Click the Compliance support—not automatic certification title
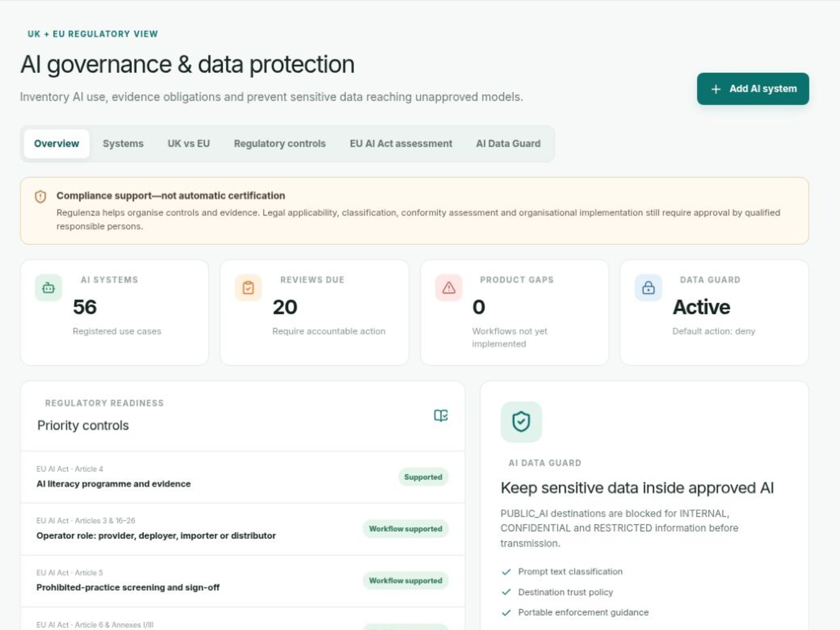The image size is (840, 630). pyautogui.click(x=171, y=195)
